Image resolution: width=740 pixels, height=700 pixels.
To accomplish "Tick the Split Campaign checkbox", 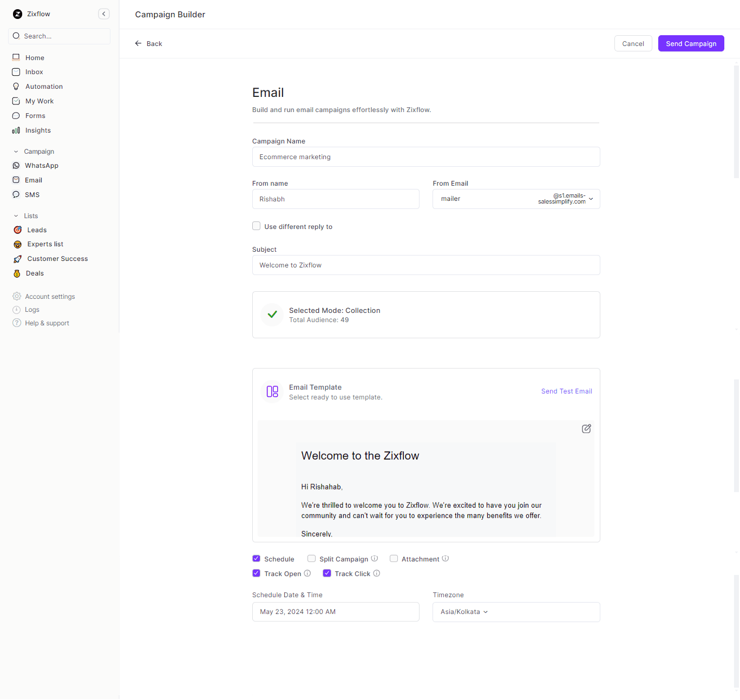I will coord(311,559).
